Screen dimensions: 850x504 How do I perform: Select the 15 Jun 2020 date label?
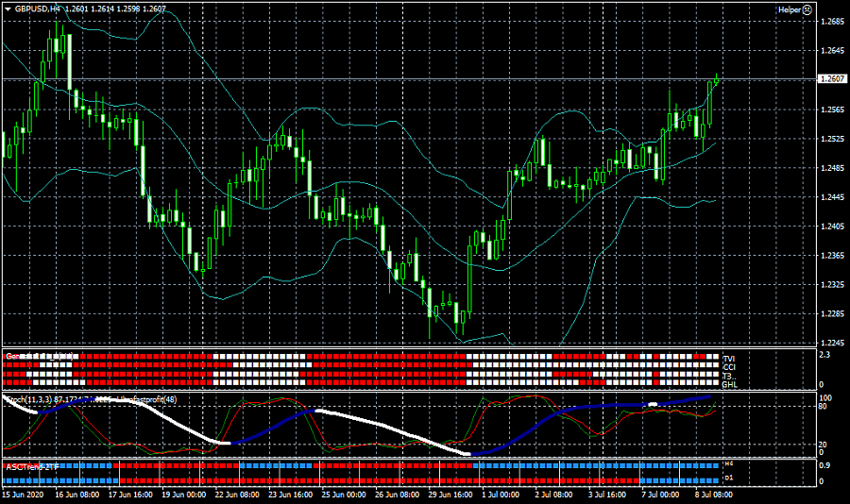pos(25,495)
